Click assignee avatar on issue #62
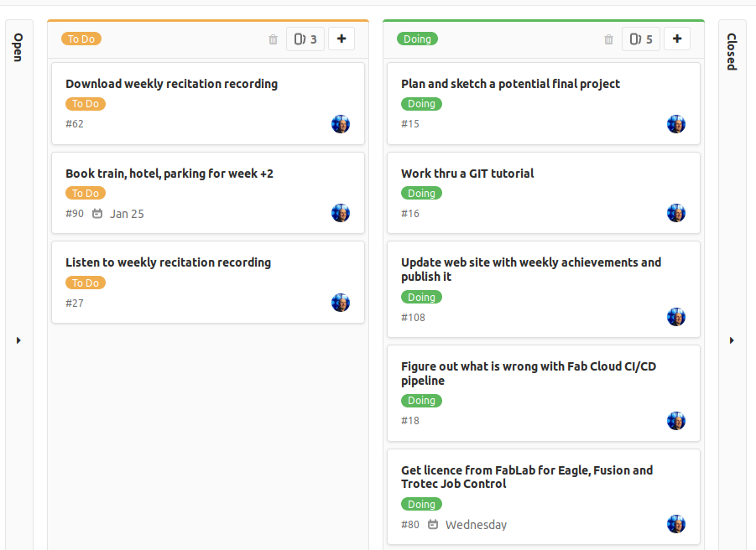The width and height of the screenshot is (756, 550). (341, 125)
